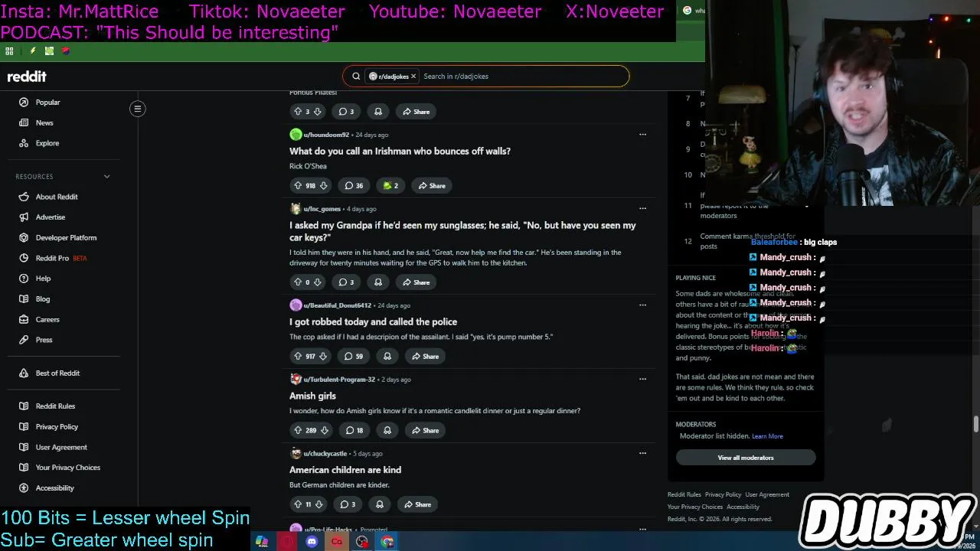
Task: Share the 'I got robbed today' post
Action: tap(425, 356)
